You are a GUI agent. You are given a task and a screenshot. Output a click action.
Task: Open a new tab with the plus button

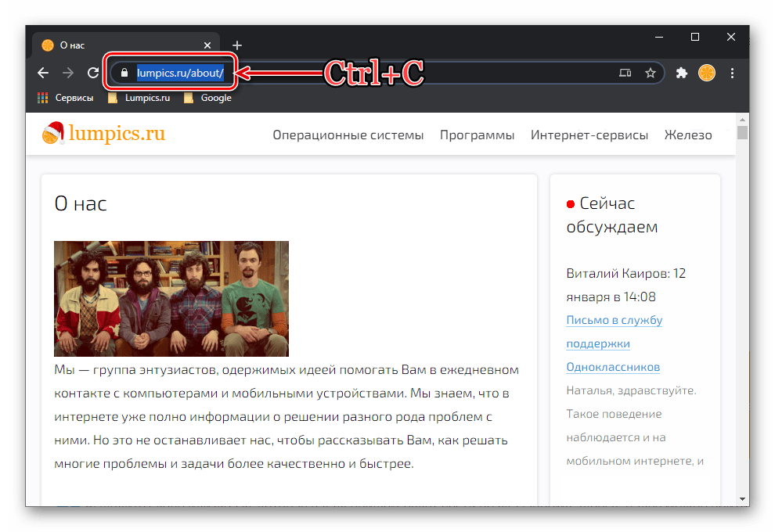(x=237, y=45)
